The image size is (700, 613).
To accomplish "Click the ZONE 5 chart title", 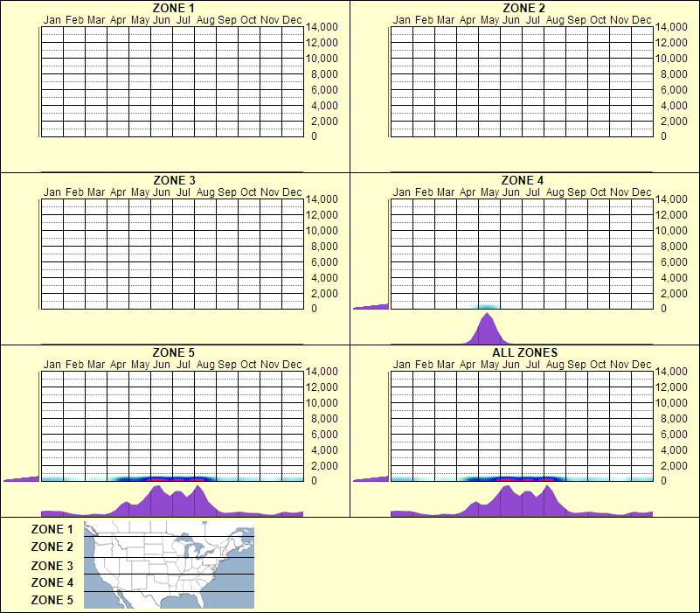I will tap(171, 353).
